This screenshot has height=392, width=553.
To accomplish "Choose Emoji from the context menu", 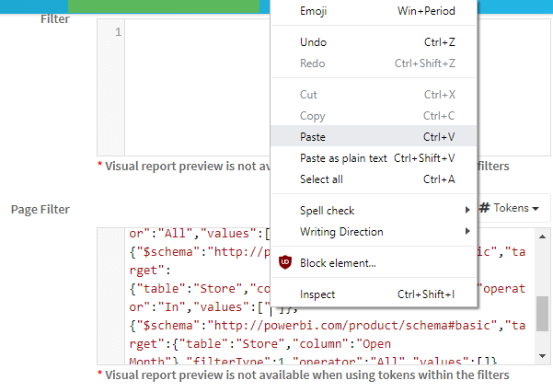I will click(x=314, y=12).
